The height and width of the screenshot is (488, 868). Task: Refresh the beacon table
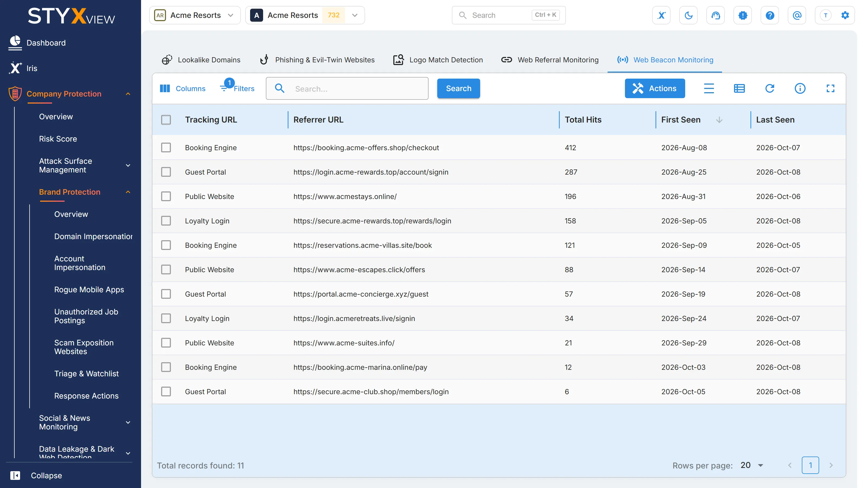pyautogui.click(x=770, y=88)
